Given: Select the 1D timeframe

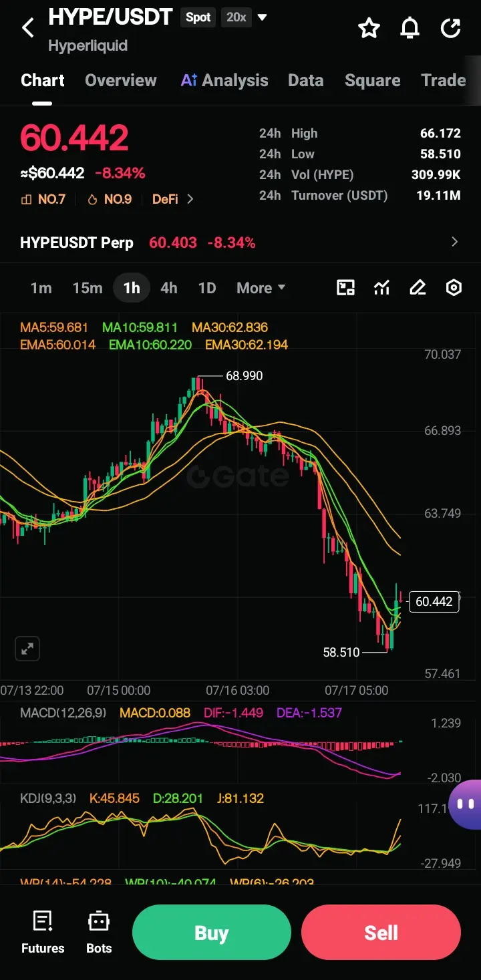Looking at the screenshot, I should pos(207,288).
